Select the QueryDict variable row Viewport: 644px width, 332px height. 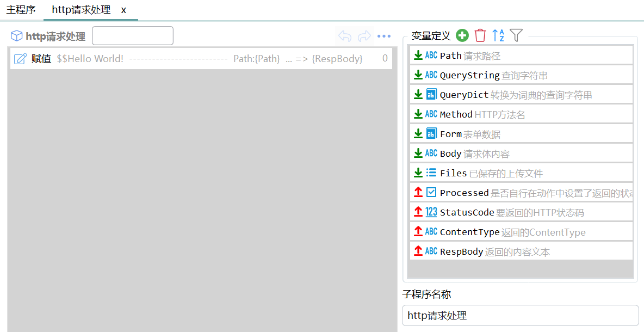point(521,95)
